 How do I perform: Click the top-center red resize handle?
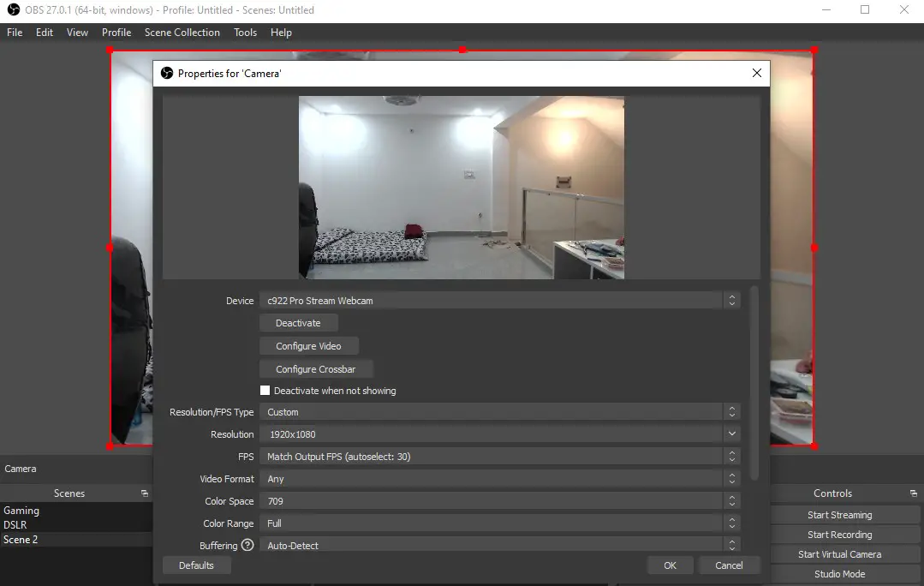pos(462,50)
